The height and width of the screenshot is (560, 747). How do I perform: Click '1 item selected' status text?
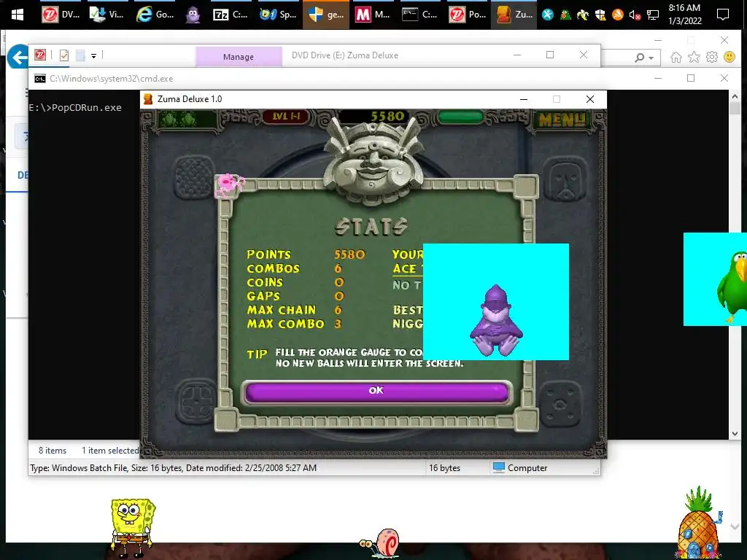pos(110,451)
